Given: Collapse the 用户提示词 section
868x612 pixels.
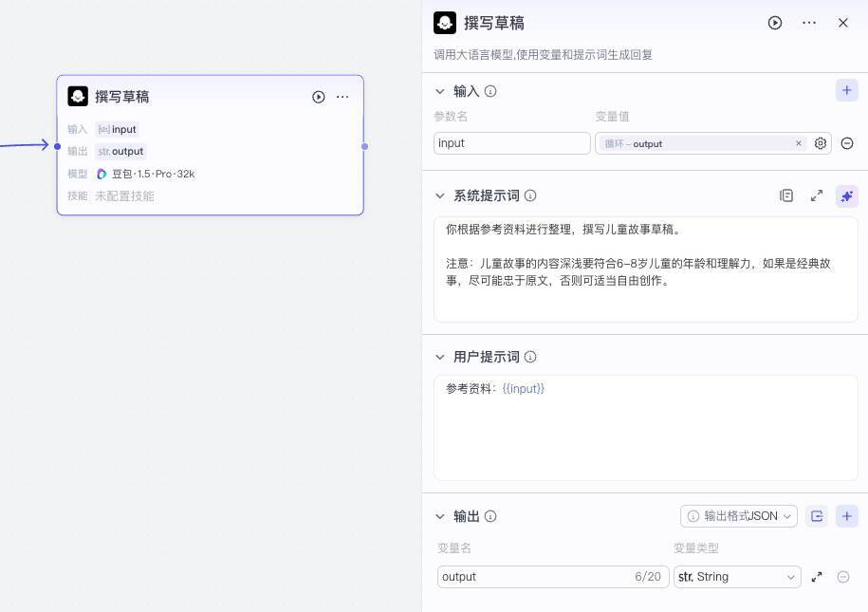Looking at the screenshot, I should click(439, 357).
